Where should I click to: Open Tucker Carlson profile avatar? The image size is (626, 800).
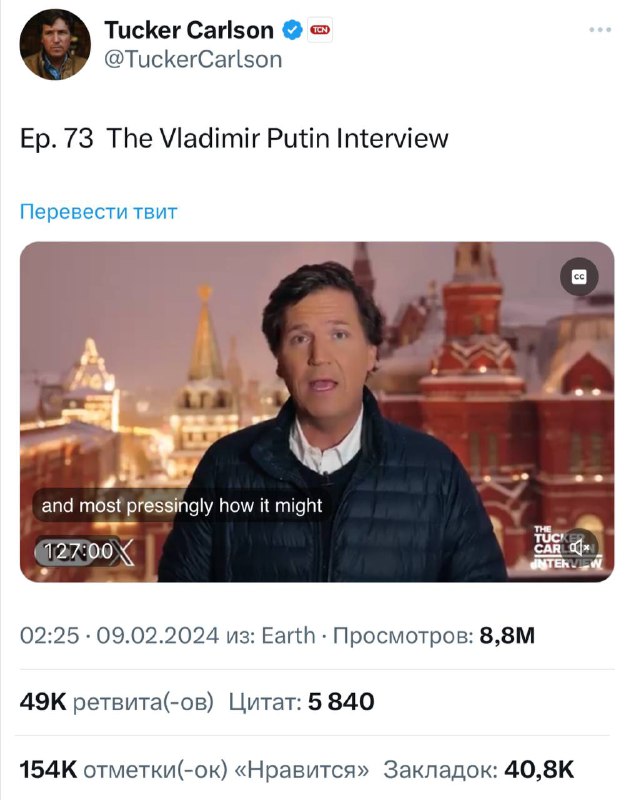[x=55, y=44]
